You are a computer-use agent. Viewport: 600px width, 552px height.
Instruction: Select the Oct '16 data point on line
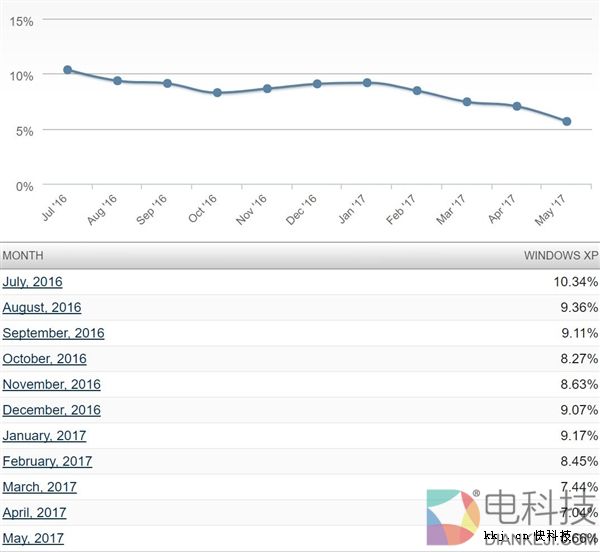click(217, 93)
